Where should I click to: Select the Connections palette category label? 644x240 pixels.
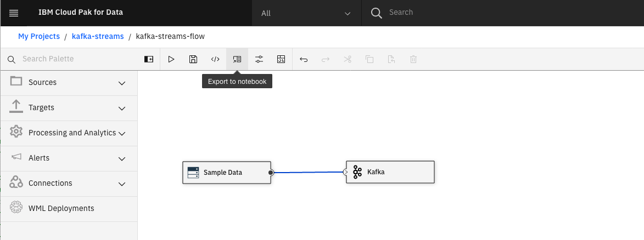click(51, 183)
